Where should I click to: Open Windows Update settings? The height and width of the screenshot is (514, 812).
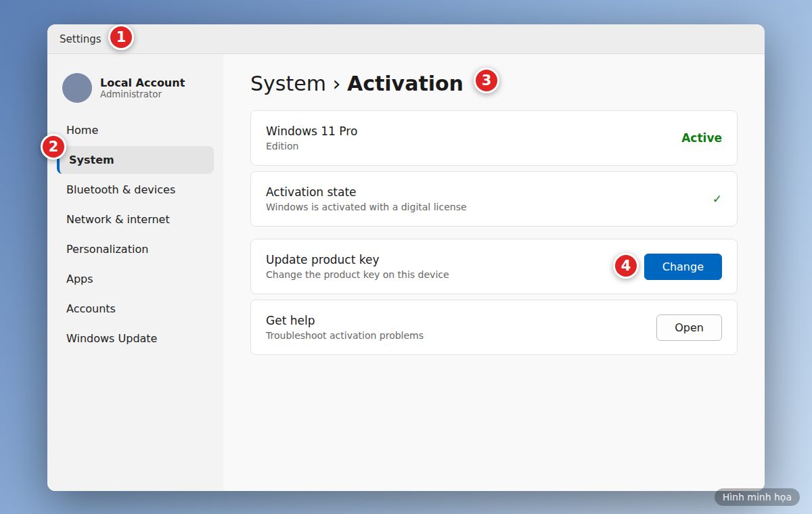135,338
